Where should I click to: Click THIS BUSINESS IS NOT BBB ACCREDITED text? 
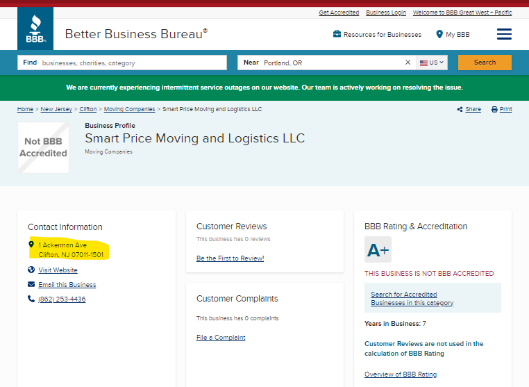429,273
